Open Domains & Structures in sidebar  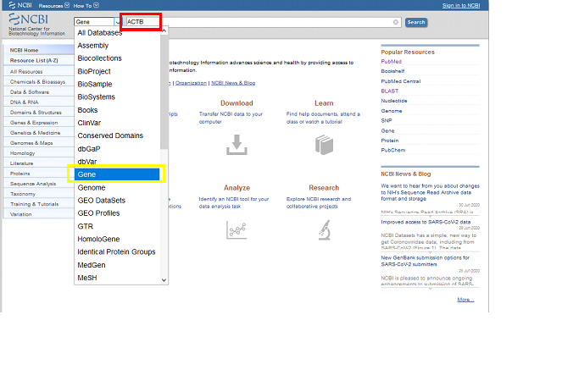pos(38,113)
